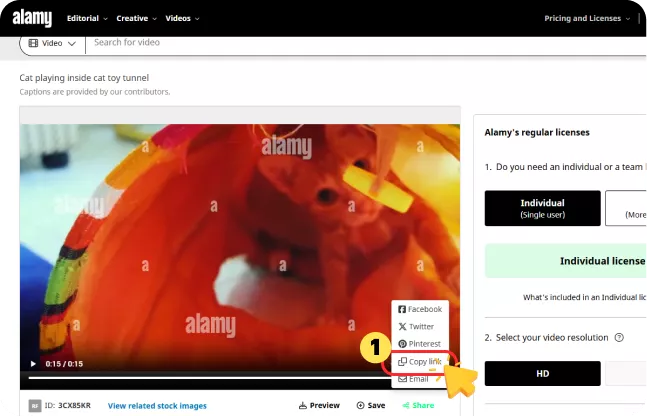Image resolution: width=647 pixels, height=416 pixels.
Task: Click video resolution help icon
Action: click(x=619, y=338)
